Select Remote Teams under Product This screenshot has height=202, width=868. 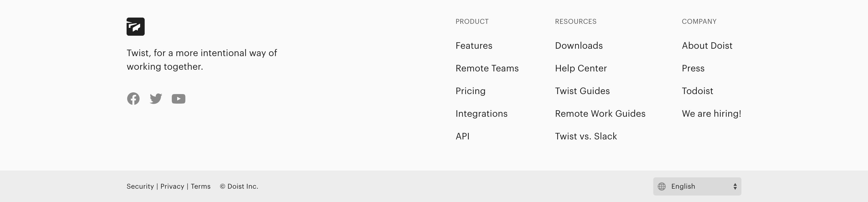pyautogui.click(x=487, y=68)
